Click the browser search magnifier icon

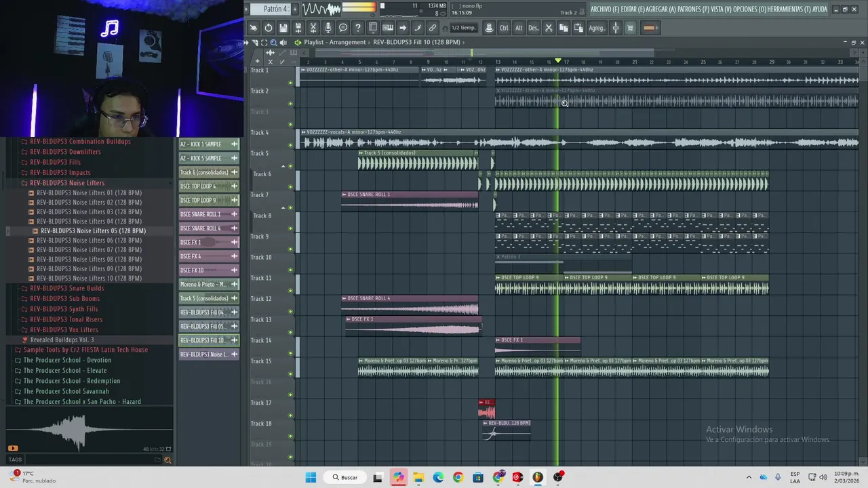[167, 460]
